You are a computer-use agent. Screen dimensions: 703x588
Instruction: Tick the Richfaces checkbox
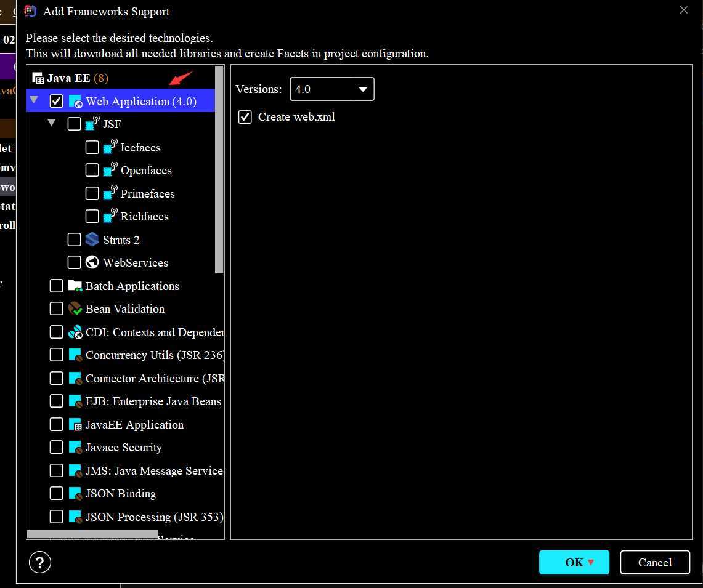(x=92, y=216)
